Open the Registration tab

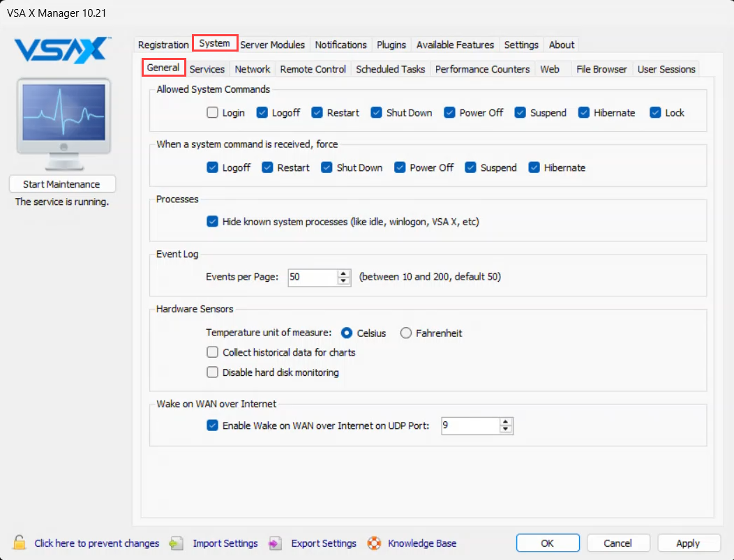163,45
